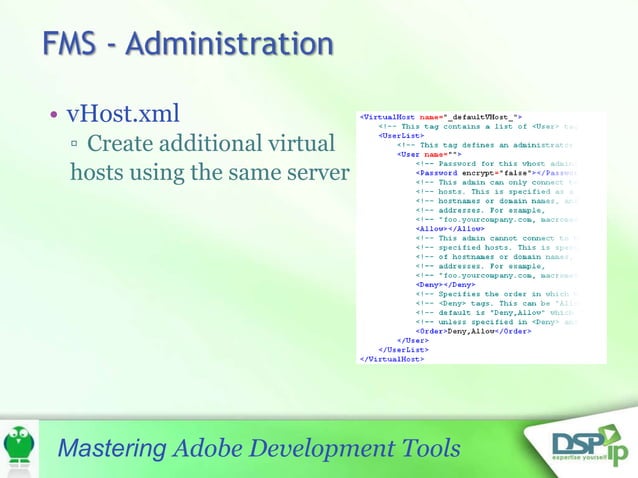Click the XML code screenshot image
Viewport: 638px width, 478px height.
(x=481, y=238)
